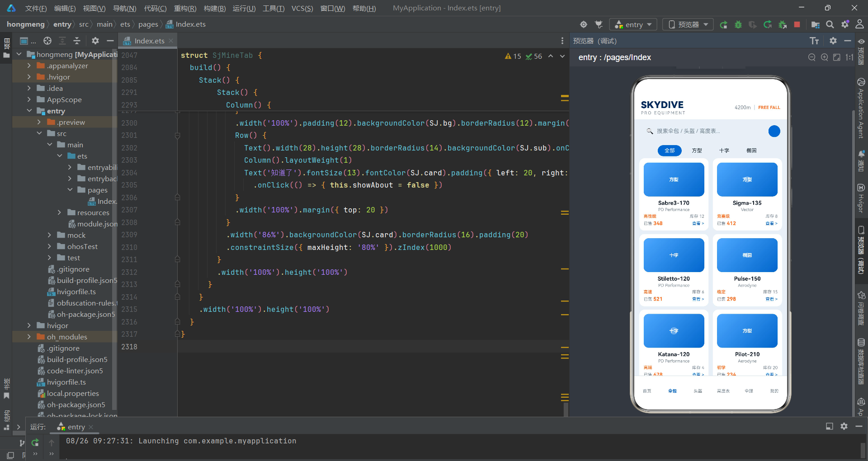The width and height of the screenshot is (868, 461).
Task: Click 查看 link on Sabre3-170 card
Action: point(698,223)
